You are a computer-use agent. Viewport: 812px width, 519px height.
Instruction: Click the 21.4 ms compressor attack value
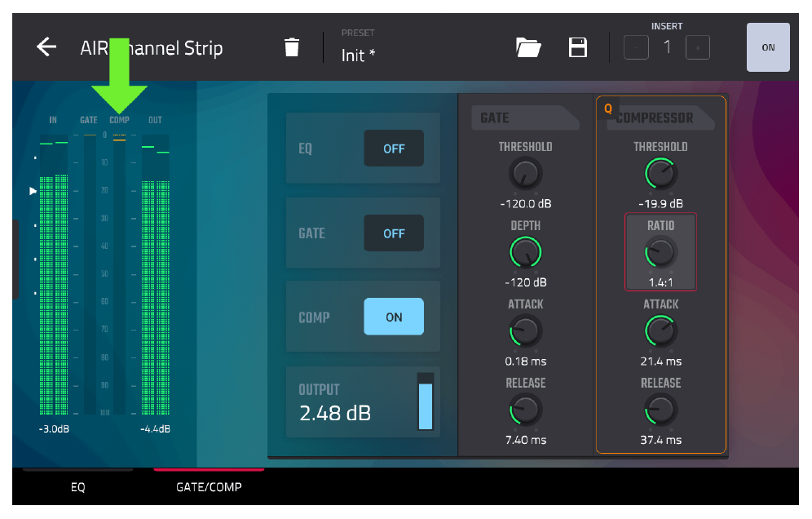pyautogui.click(x=661, y=362)
